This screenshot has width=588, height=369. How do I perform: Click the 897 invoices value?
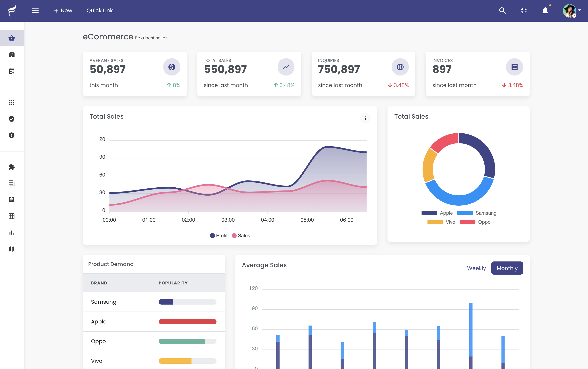tap(442, 69)
